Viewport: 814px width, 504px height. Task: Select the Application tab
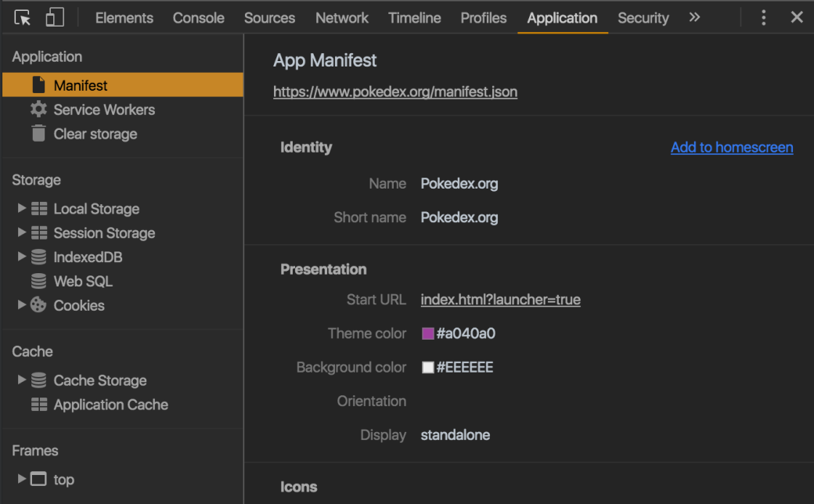tap(562, 18)
